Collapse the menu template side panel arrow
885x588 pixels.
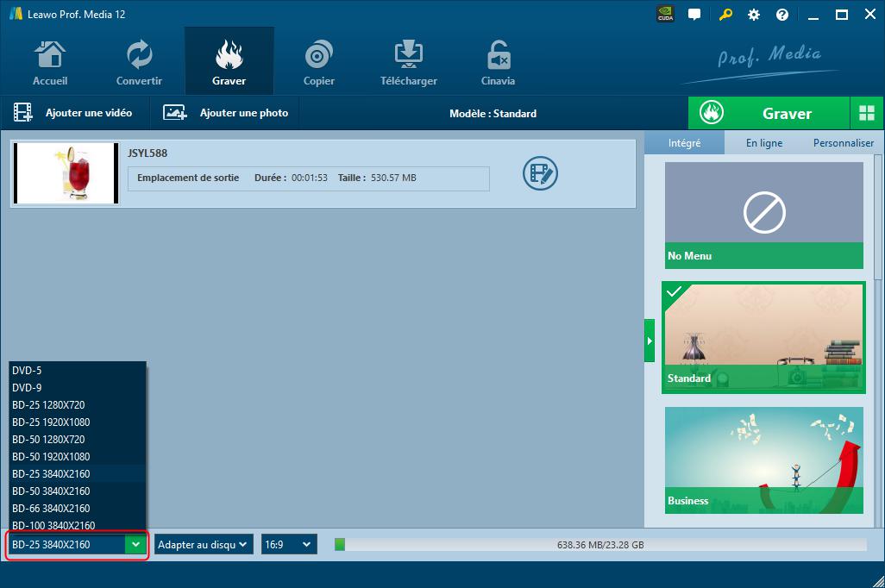coord(650,341)
